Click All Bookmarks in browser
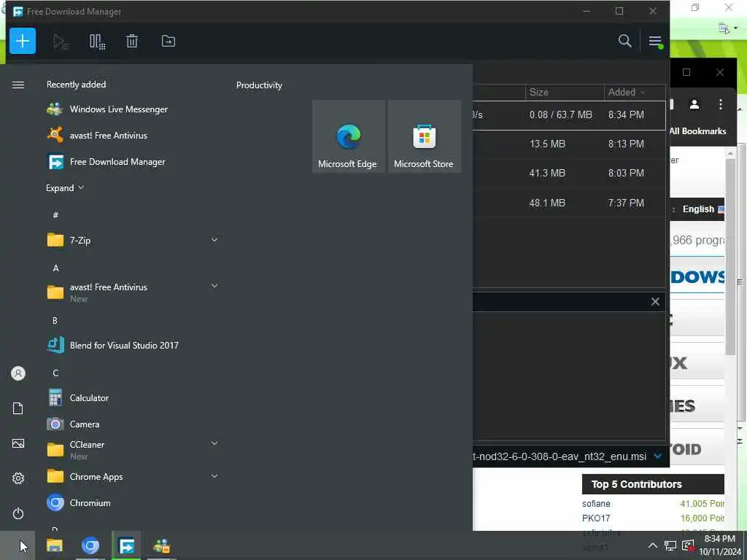The image size is (747, 560). pos(698,131)
